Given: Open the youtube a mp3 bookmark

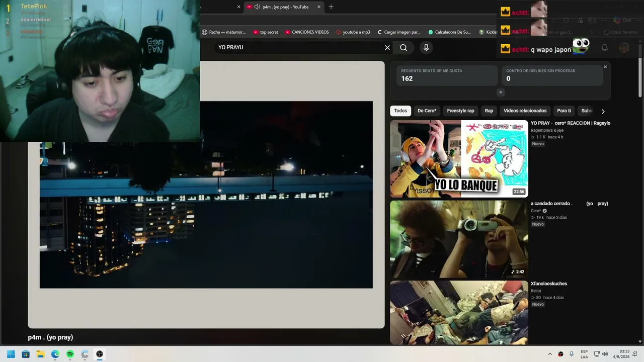Looking at the screenshot, I should click(353, 32).
